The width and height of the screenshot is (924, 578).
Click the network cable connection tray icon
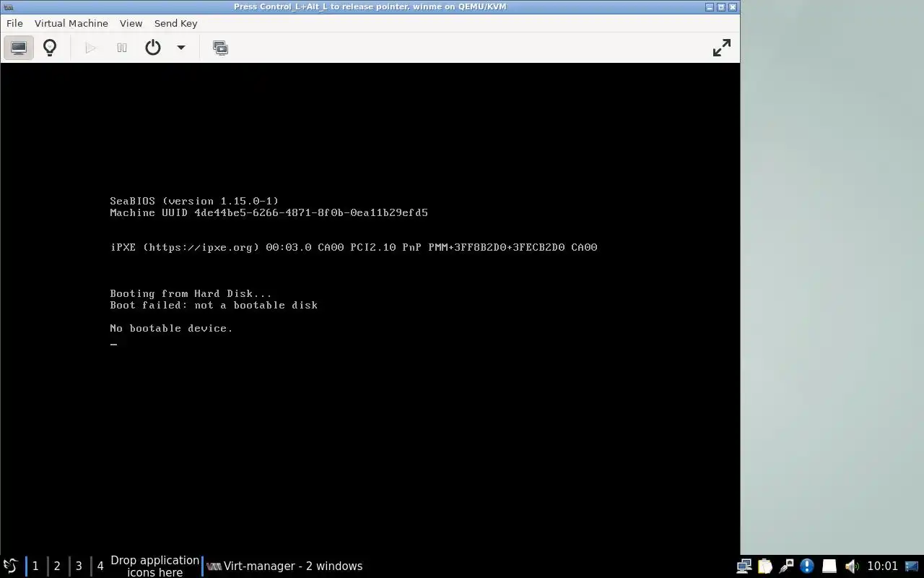pos(786,566)
